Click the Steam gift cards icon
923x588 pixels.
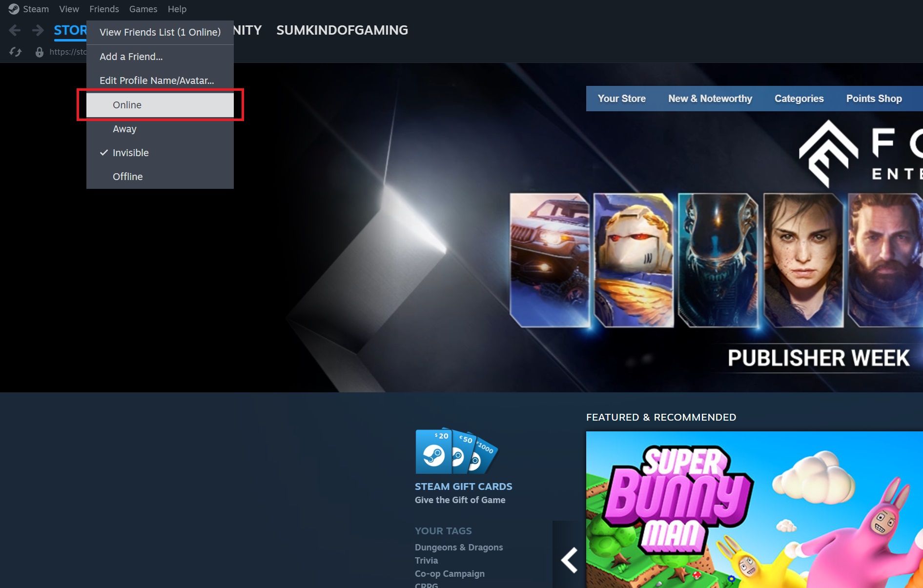point(456,451)
